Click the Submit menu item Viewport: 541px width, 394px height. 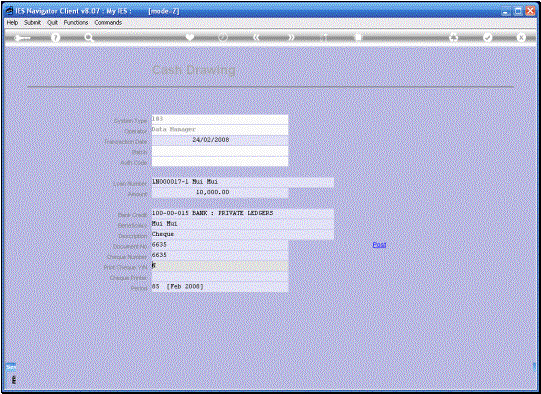(32, 22)
